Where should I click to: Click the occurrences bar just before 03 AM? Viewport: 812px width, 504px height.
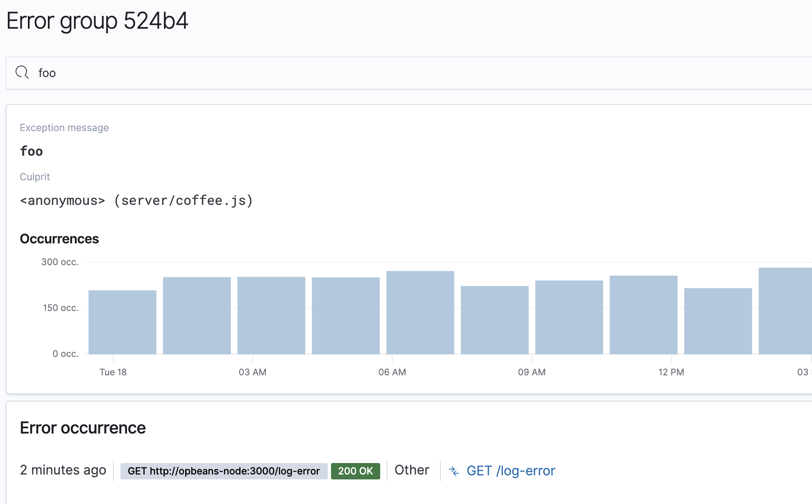pyautogui.click(x=197, y=316)
